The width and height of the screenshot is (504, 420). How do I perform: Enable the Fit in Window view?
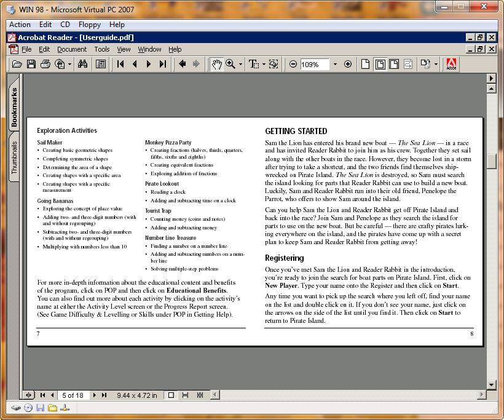click(x=380, y=64)
